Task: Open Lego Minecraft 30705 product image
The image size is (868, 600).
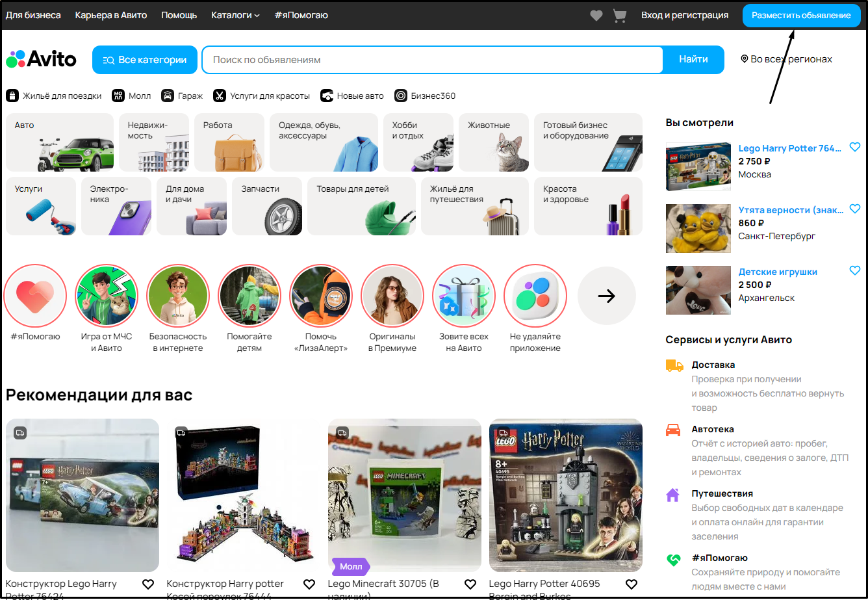Action: pyautogui.click(x=405, y=495)
